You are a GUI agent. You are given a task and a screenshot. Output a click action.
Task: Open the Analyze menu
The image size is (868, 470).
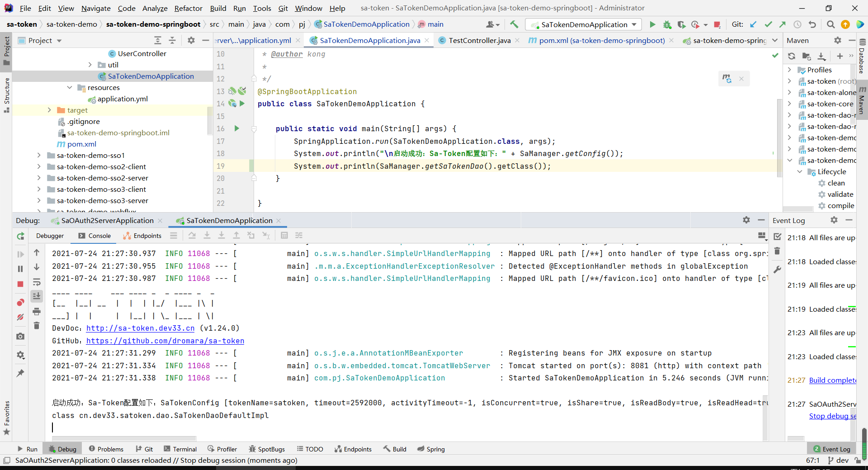click(155, 8)
